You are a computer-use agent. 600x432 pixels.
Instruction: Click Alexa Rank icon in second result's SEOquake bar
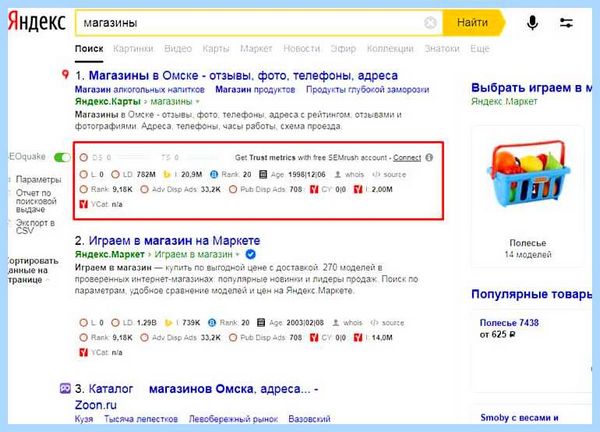click(x=212, y=323)
